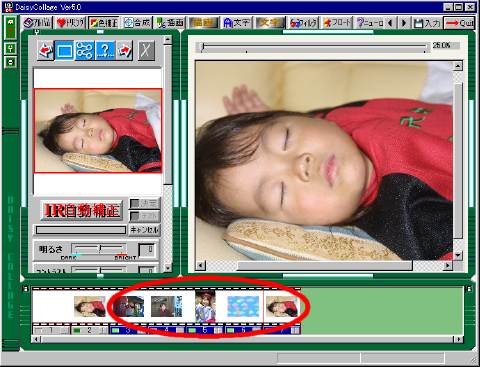
Task: Click the connected nodes tool icon
Action: coord(85,51)
